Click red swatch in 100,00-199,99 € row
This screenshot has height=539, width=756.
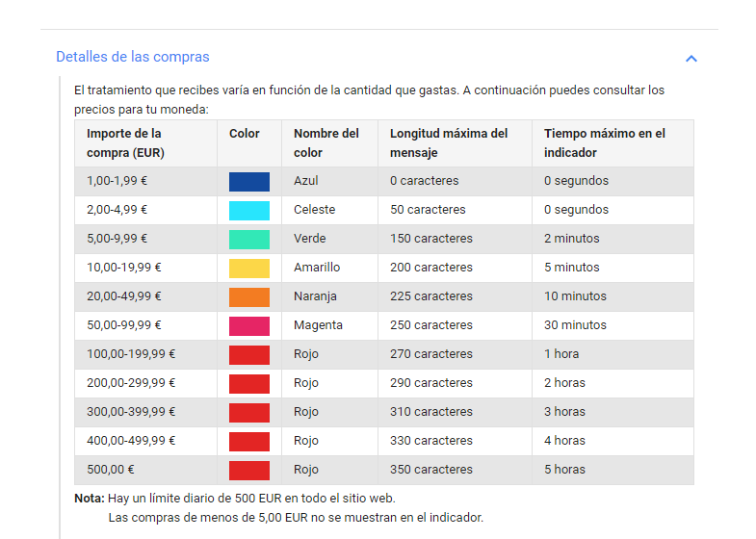coord(248,354)
